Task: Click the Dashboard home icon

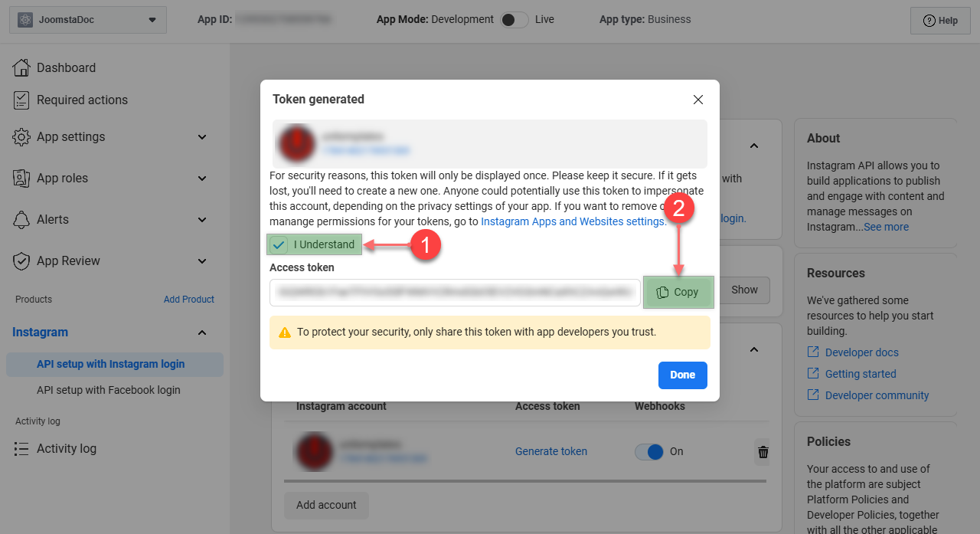Action: (x=21, y=67)
